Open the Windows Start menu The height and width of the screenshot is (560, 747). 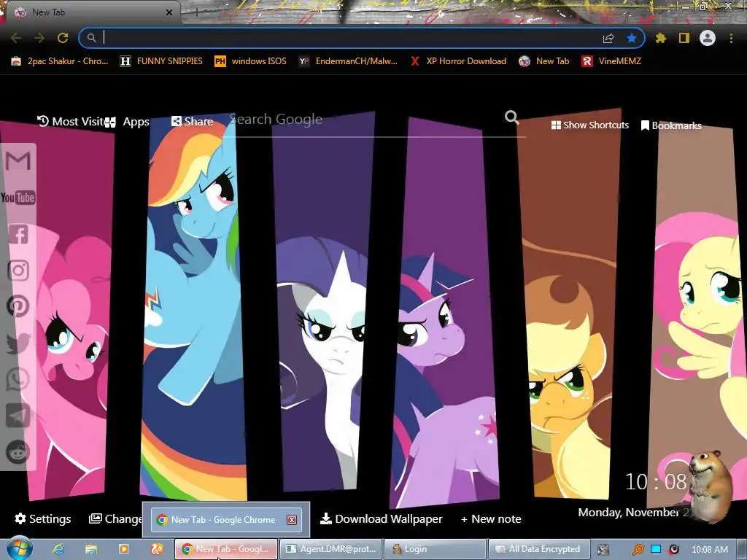pos(19,548)
